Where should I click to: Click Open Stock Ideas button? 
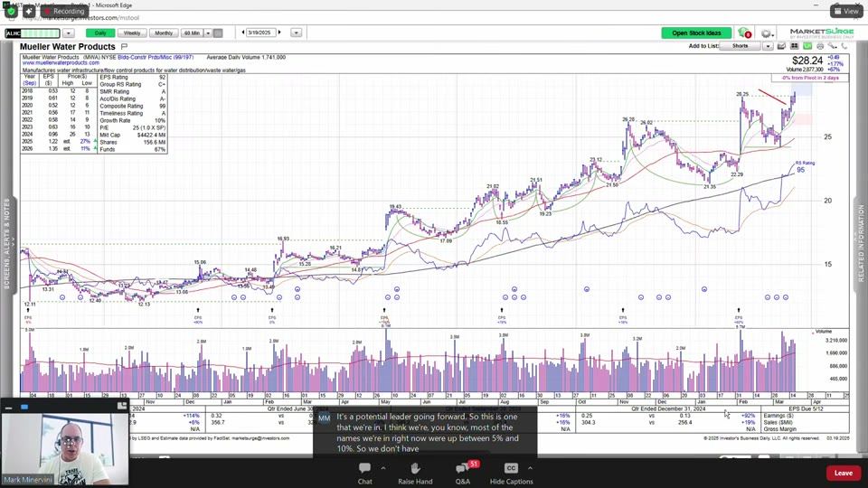[696, 33]
